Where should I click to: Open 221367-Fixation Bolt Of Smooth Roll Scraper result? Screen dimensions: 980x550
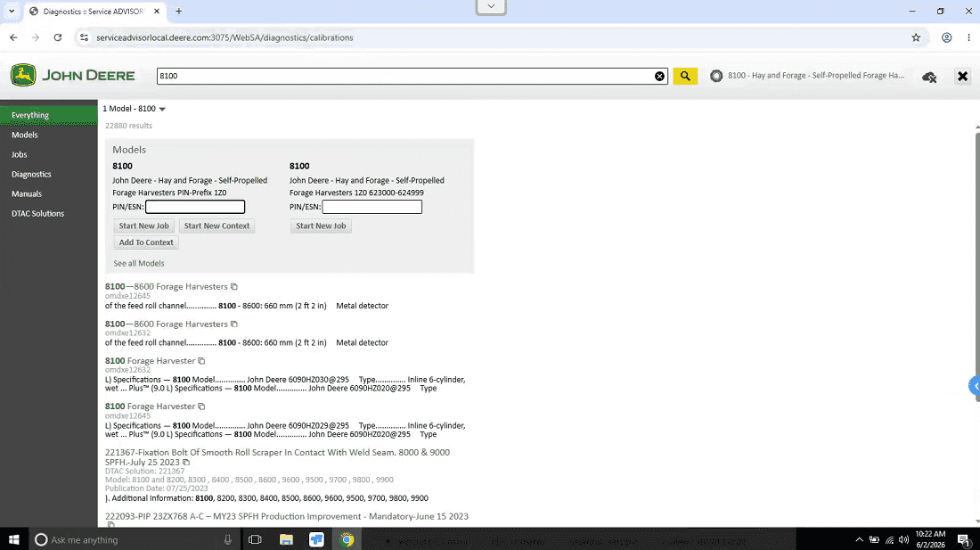277,457
